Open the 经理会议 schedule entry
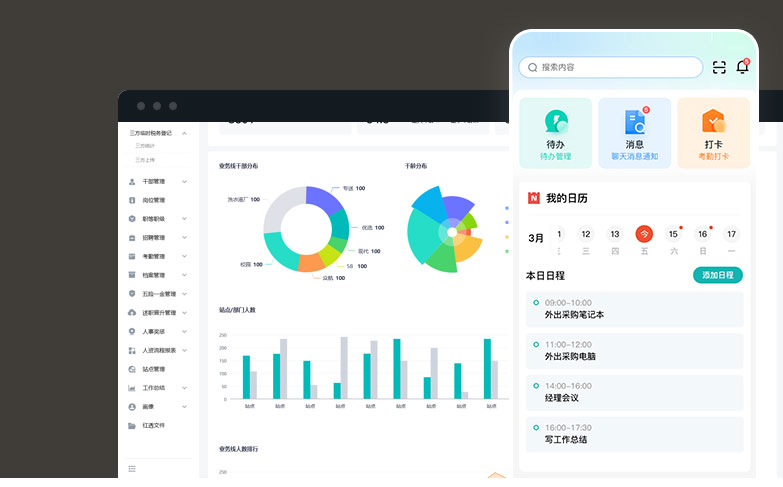 (x=634, y=392)
